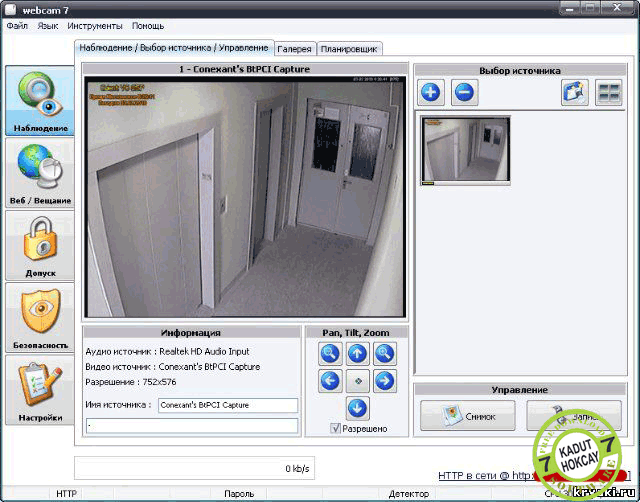Viewport: 640px width, 502px height.
Task: Switch to the Планировщик tab
Action: tap(349, 49)
